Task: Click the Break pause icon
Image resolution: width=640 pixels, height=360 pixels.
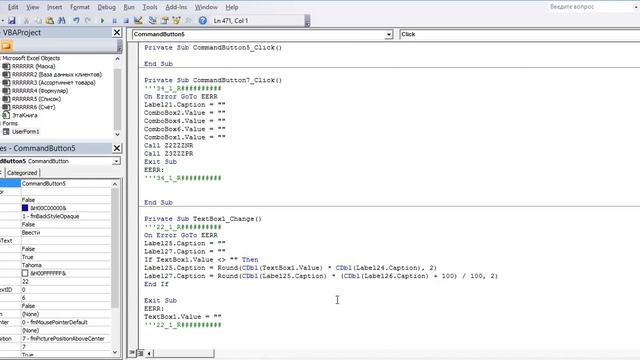Action: (x=114, y=20)
